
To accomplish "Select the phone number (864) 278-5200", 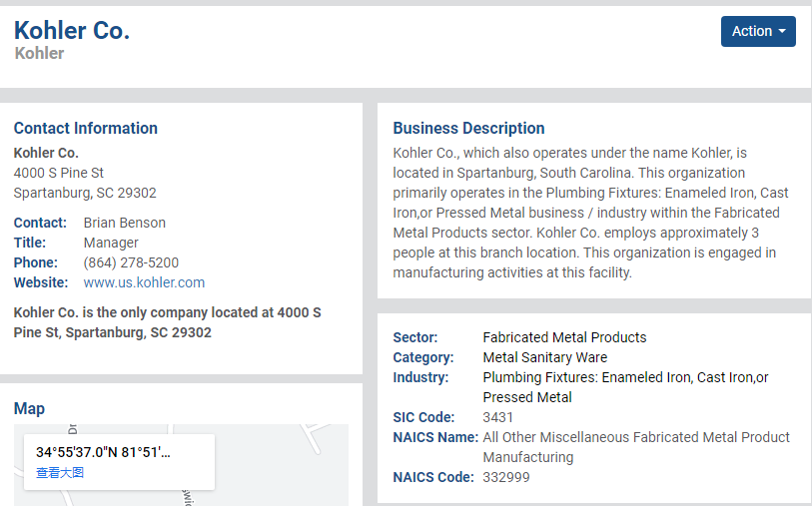I will [x=131, y=262].
